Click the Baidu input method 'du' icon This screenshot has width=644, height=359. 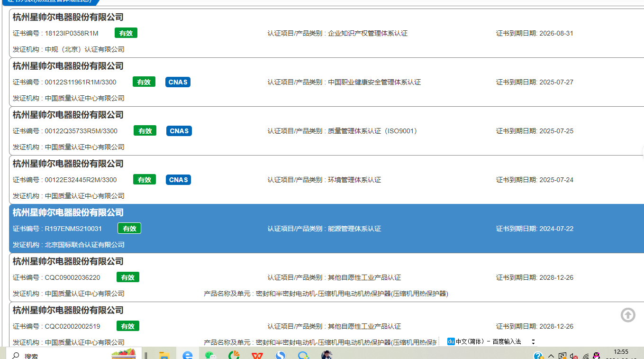451,341
